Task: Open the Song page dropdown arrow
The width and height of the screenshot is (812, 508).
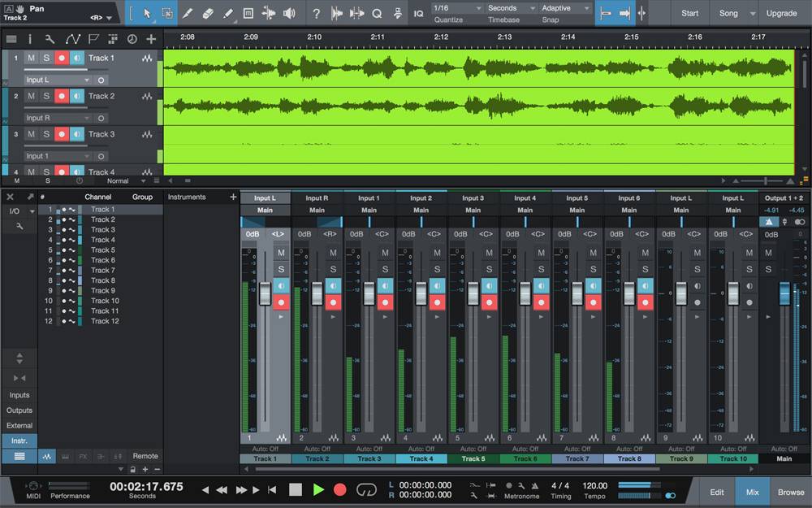Action: pos(753,14)
